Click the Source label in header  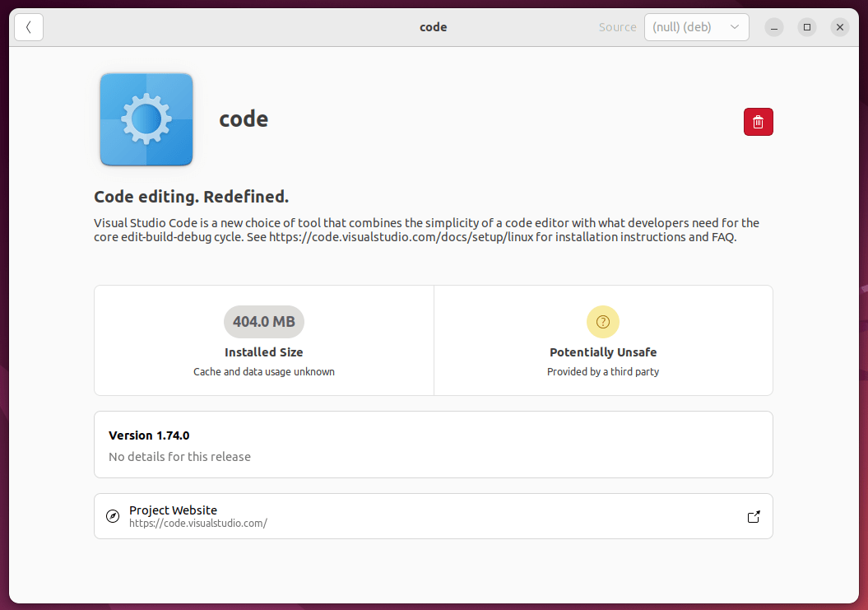pos(617,27)
